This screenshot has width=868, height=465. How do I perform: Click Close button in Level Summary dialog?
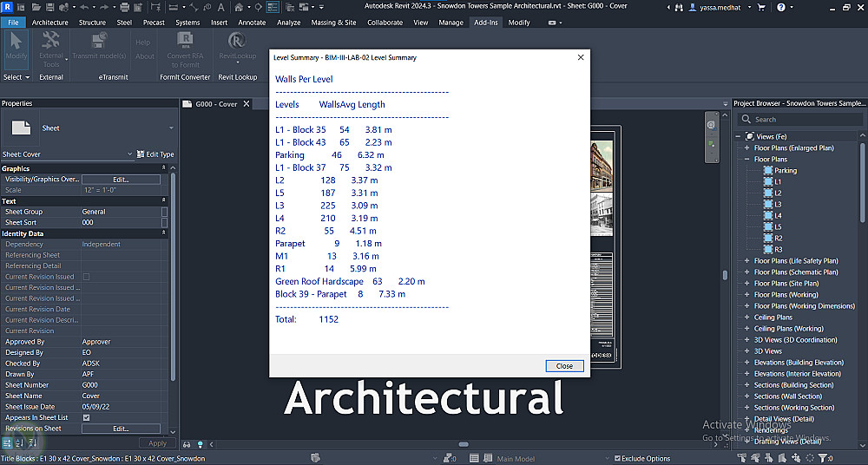point(565,366)
